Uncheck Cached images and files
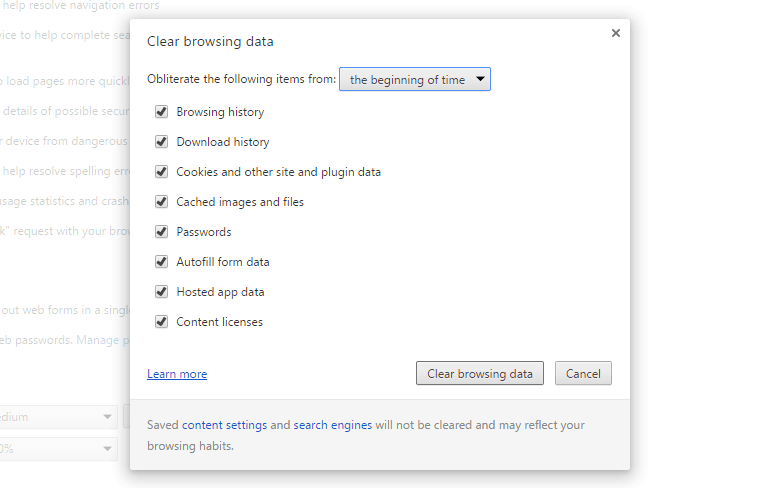 pos(161,202)
